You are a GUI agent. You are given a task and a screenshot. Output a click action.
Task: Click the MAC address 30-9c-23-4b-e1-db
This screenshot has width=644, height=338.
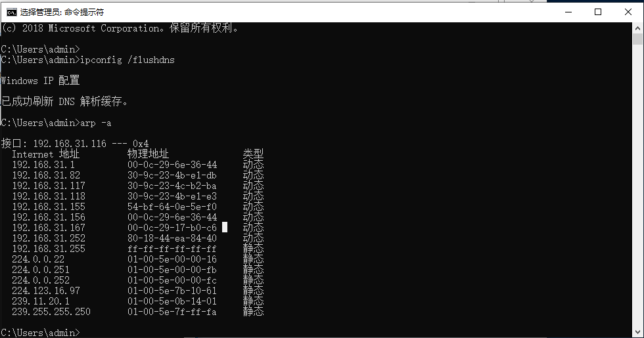172,176
